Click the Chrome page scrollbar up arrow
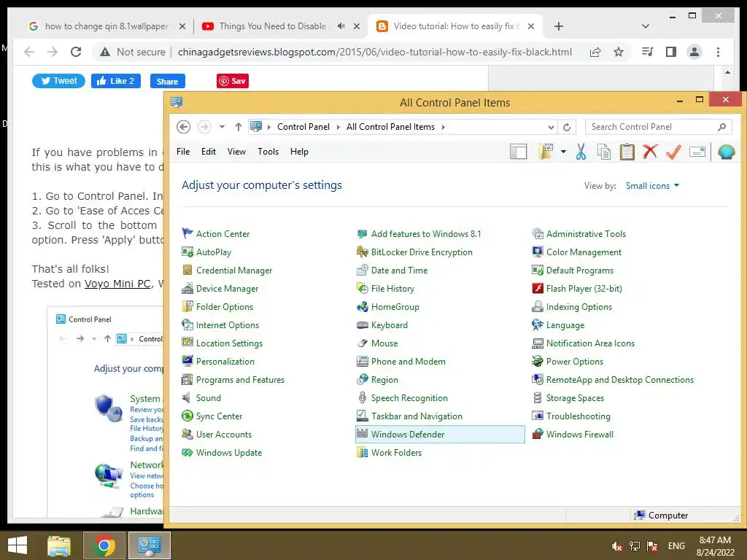The width and height of the screenshot is (747, 560). [727, 72]
